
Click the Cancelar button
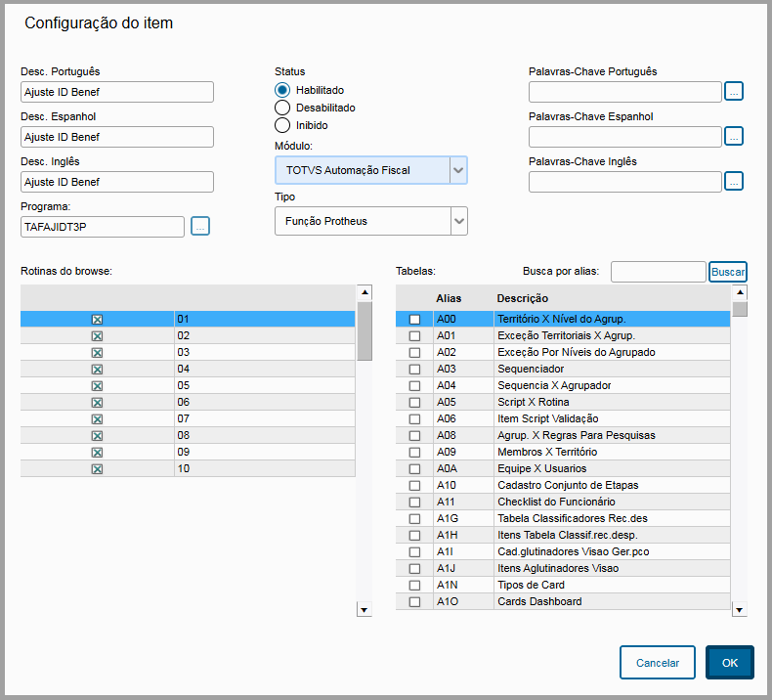657,662
